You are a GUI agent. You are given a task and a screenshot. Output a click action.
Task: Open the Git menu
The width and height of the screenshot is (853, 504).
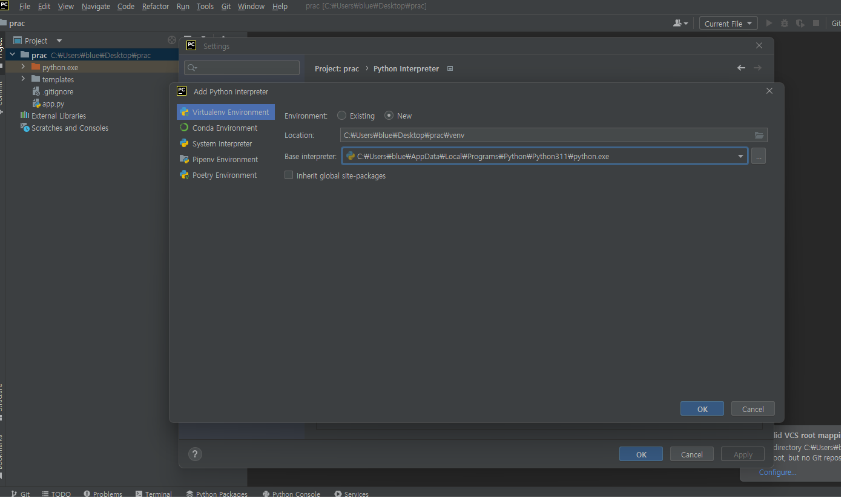click(x=226, y=6)
